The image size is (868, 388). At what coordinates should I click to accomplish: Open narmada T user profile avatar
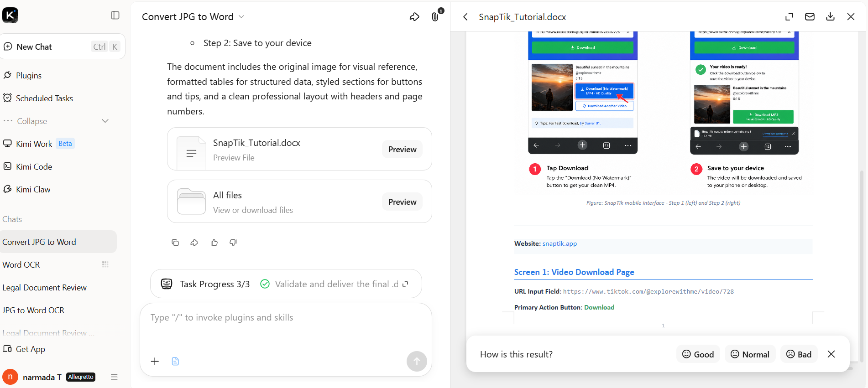click(10, 377)
